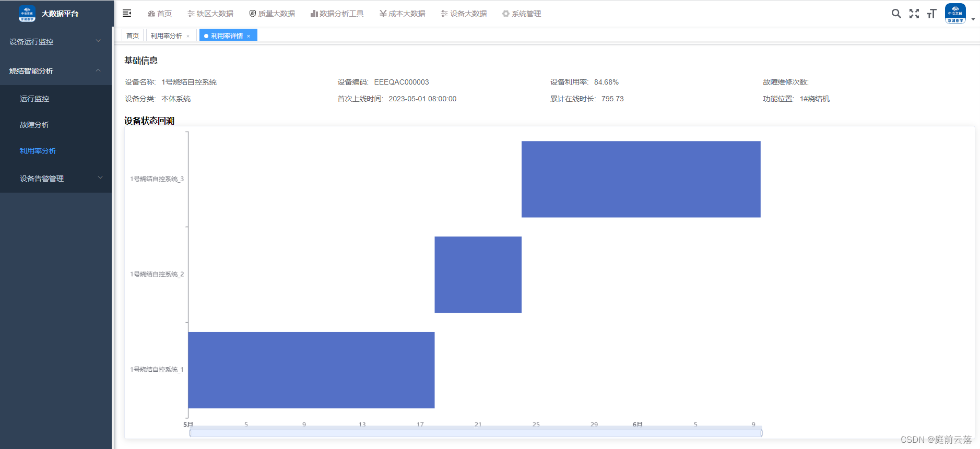Click the 累计在线时长 value 795.73

(612, 99)
